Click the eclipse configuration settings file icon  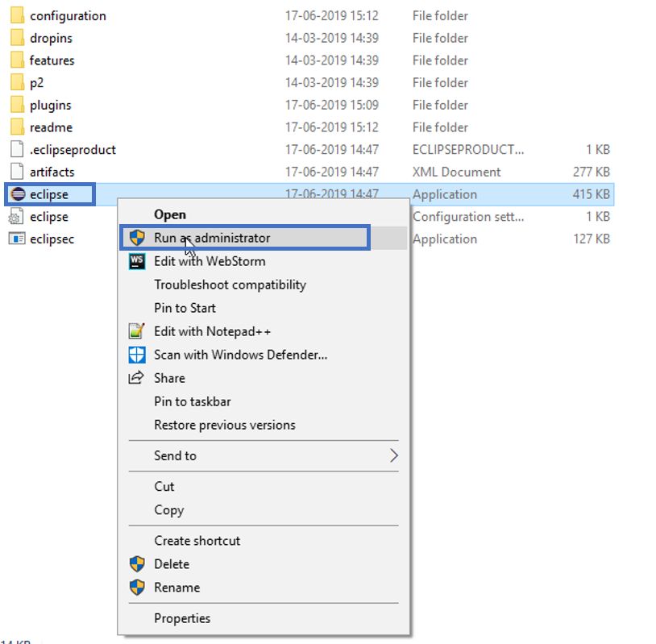click(x=16, y=216)
